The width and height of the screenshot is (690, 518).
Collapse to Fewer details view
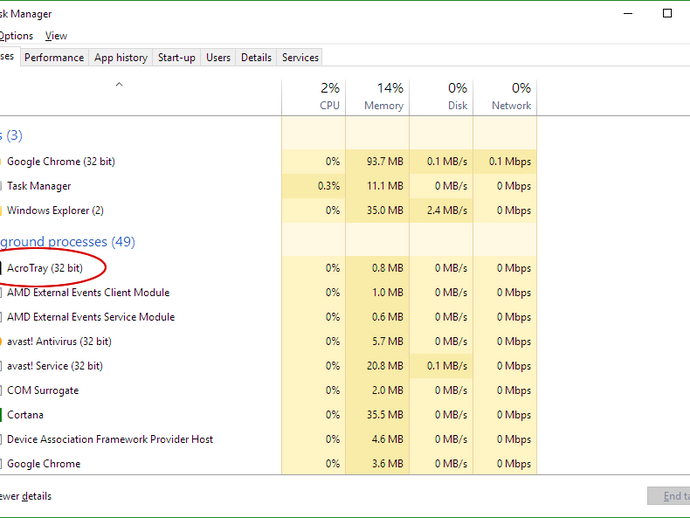[25, 496]
